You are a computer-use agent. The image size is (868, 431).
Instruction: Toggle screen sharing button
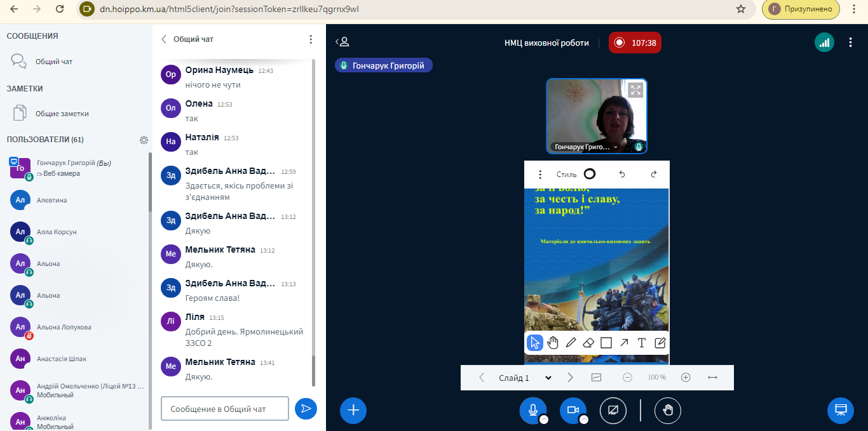point(613,410)
